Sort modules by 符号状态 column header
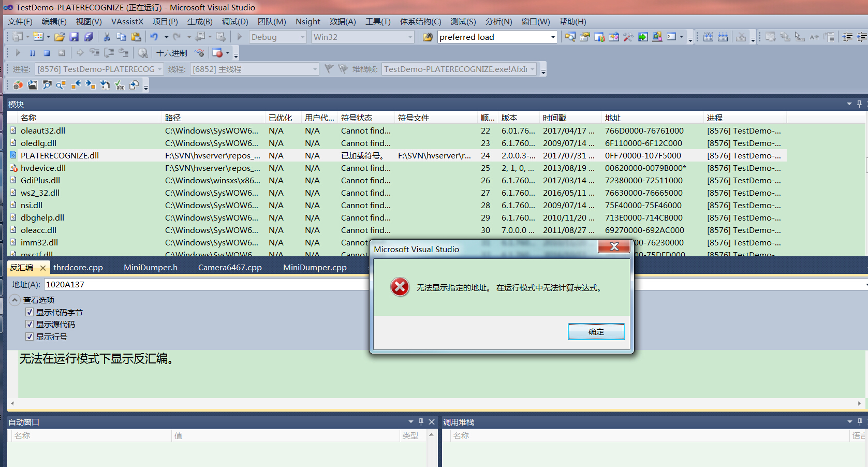The width and height of the screenshot is (868, 467). click(x=366, y=118)
